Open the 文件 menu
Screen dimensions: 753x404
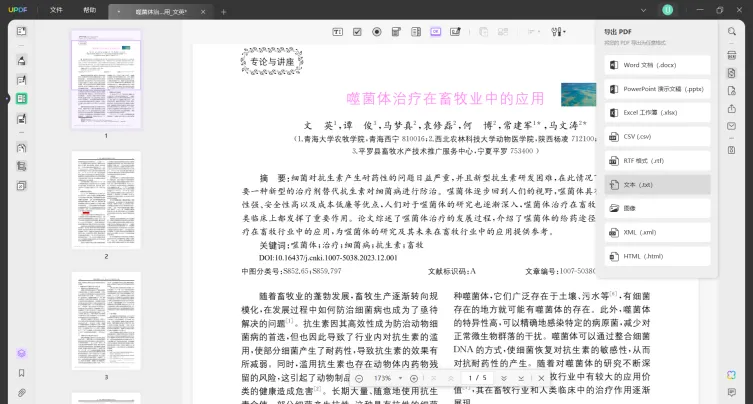point(56,10)
